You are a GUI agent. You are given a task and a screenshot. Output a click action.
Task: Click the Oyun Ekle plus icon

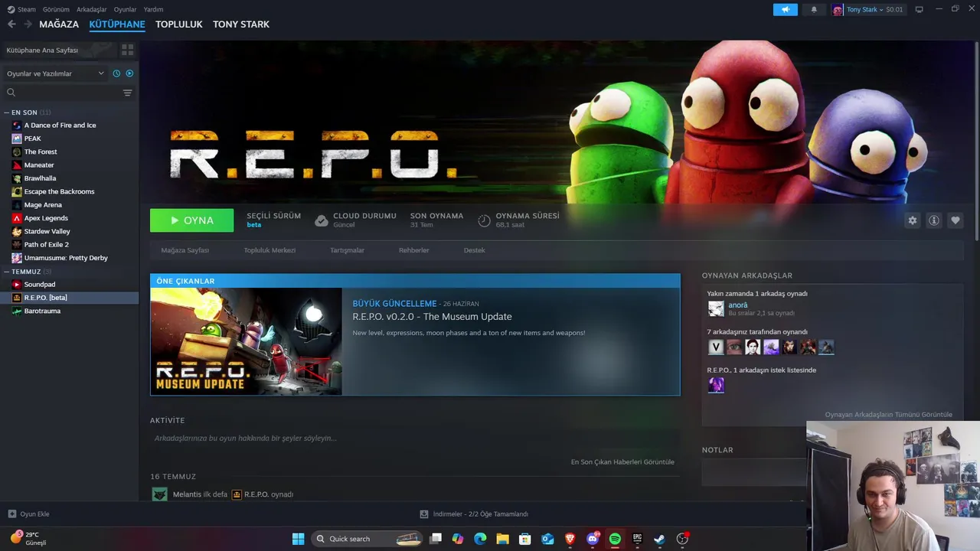[x=11, y=514]
